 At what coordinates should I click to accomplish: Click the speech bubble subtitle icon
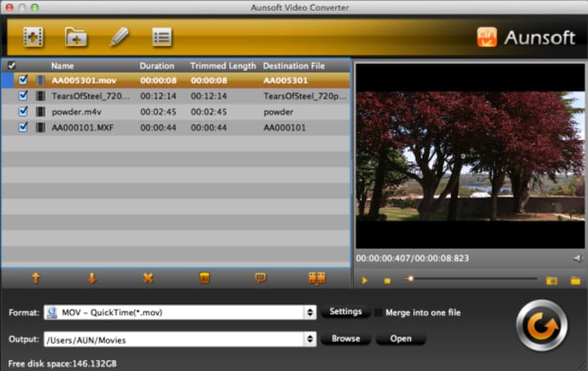(x=260, y=278)
